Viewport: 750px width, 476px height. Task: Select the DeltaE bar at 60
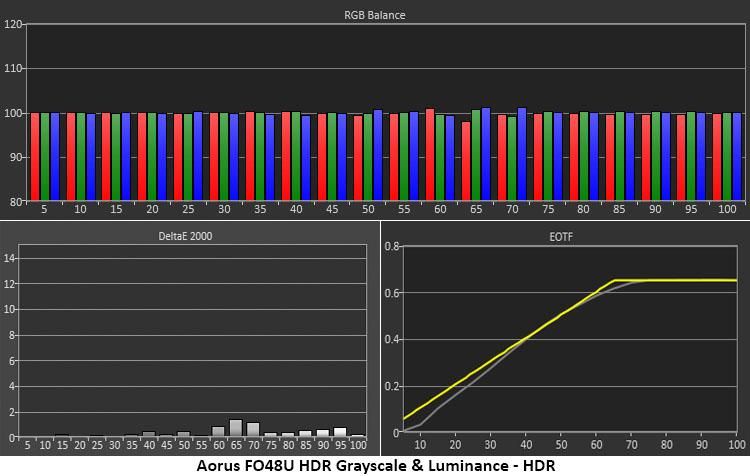(218, 432)
